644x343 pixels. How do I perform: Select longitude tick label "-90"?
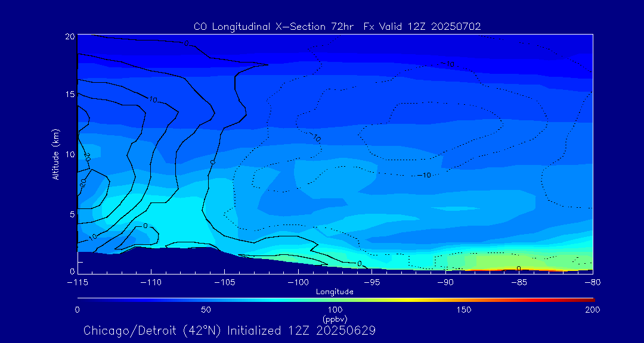click(x=445, y=282)
